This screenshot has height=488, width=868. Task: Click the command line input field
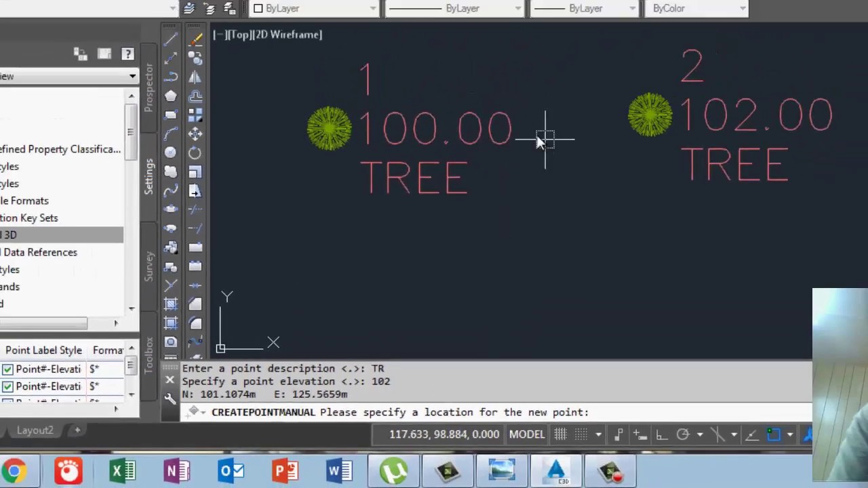[495, 412]
